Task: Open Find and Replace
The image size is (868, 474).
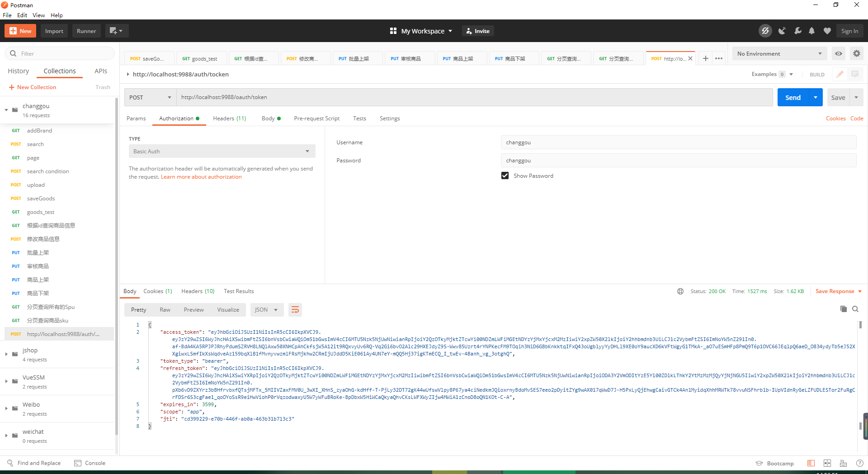Action: (34, 463)
